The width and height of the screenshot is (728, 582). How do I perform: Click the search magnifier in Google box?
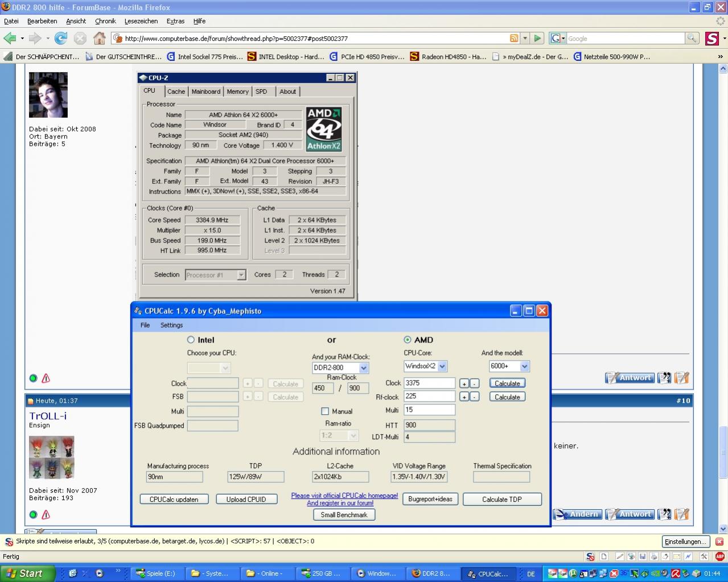[692, 38]
